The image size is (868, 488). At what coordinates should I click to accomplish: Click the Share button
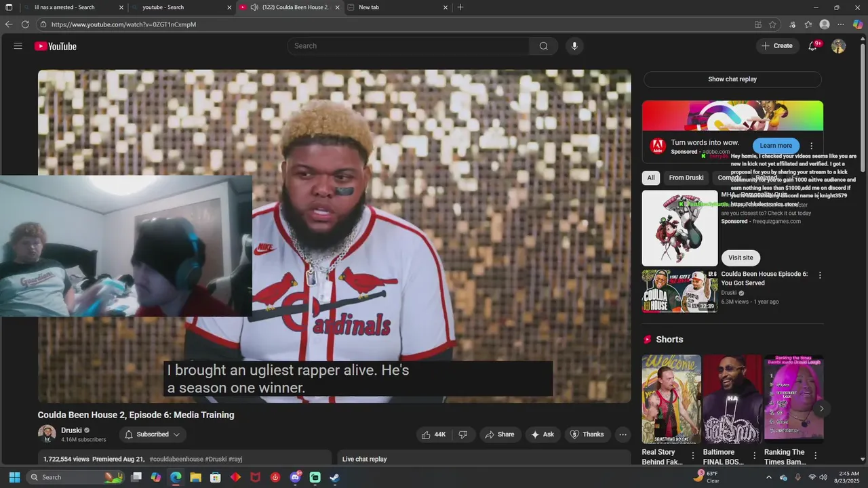click(500, 434)
